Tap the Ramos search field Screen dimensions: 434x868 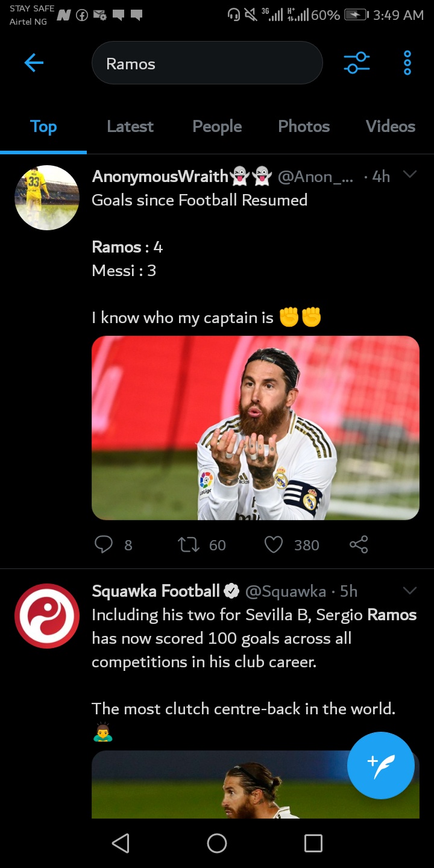pyautogui.click(x=207, y=63)
